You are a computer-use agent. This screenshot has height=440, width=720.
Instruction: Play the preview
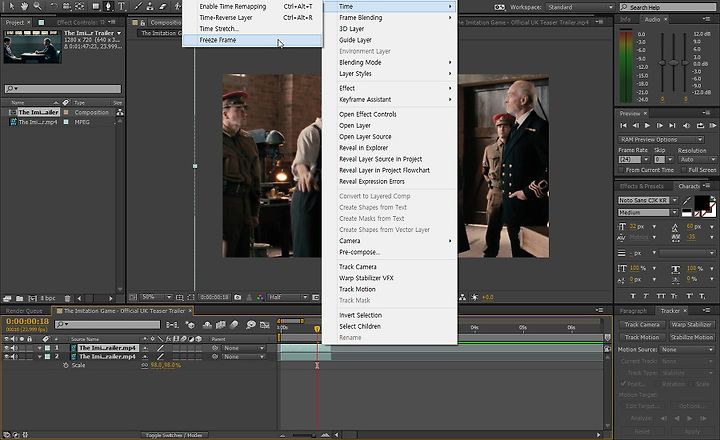pos(647,125)
